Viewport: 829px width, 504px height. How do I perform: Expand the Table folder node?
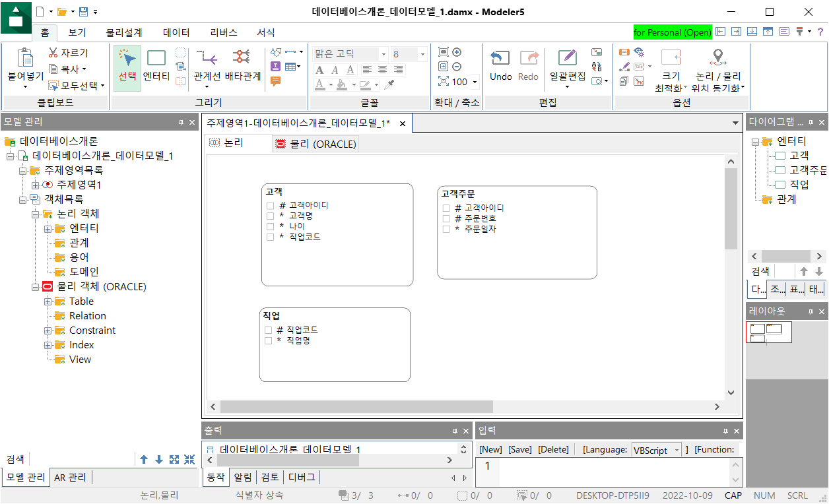[48, 301]
